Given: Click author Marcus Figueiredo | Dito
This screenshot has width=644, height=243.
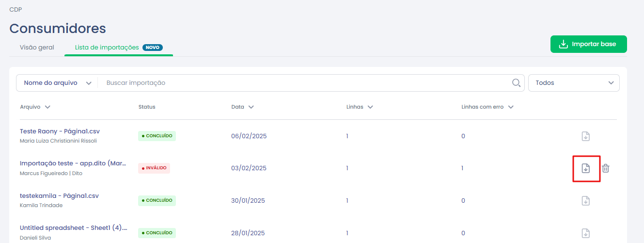Looking at the screenshot, I should (x=51, y=173).
